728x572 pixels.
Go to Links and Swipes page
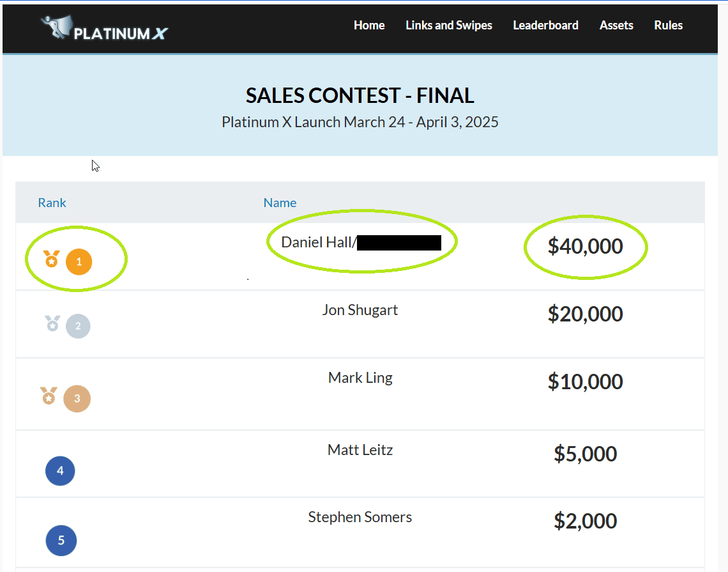[449, 26]
